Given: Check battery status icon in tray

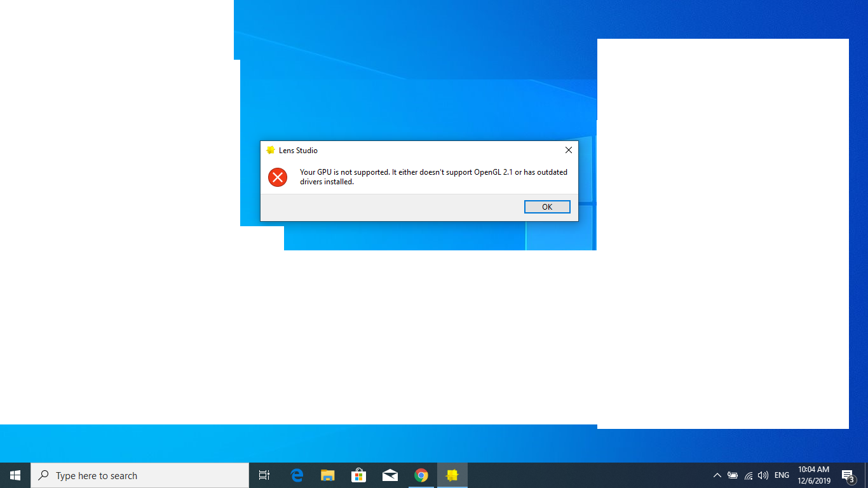Looking at the screenshot, I should click(x=733, y=475).
